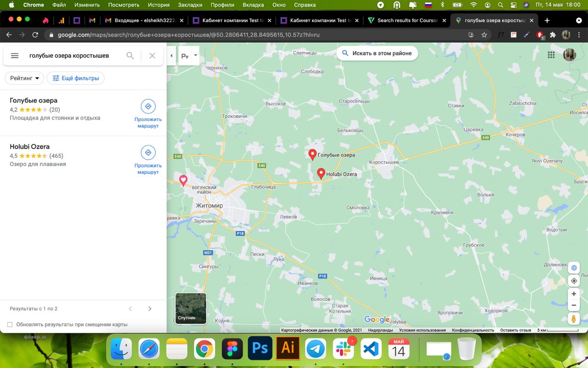Click Оставить отзыв link
The image size is (588, 368).
tap(515, 330)
